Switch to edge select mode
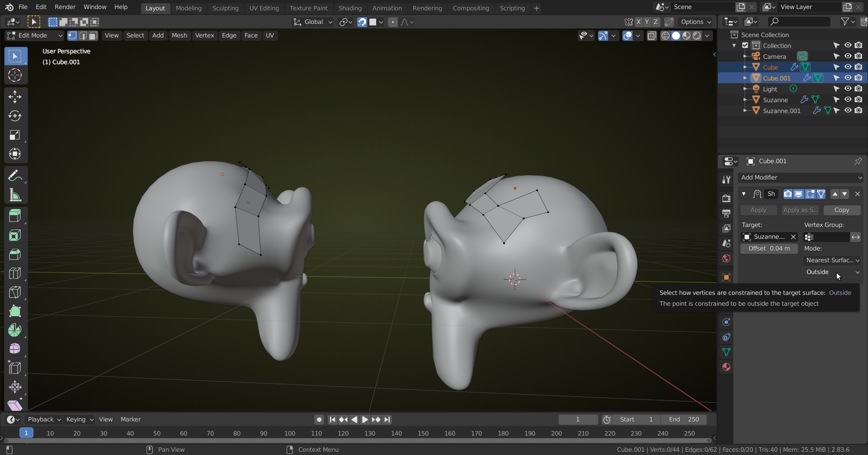Viewport: 868px width, 455px height. tap(83, 36)
